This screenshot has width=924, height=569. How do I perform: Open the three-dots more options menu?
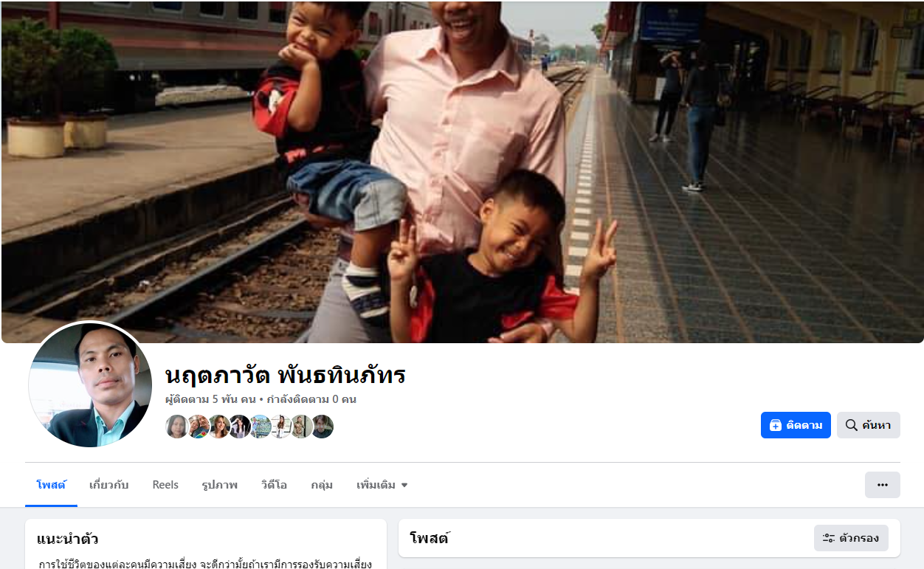[x=883, y=485]
